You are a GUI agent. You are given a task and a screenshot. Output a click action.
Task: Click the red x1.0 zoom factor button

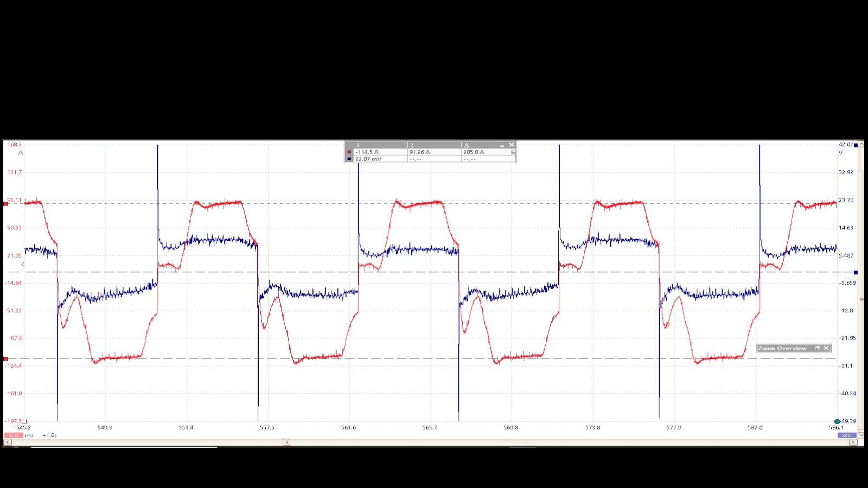[14, 435]
